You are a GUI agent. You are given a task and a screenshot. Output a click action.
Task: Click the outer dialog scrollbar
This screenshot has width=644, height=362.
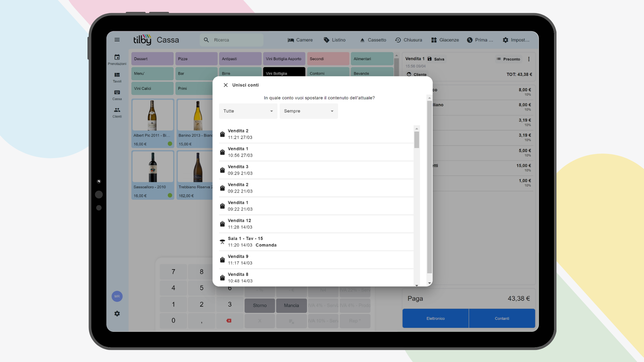pyautogui.click(x=429, y=187)
